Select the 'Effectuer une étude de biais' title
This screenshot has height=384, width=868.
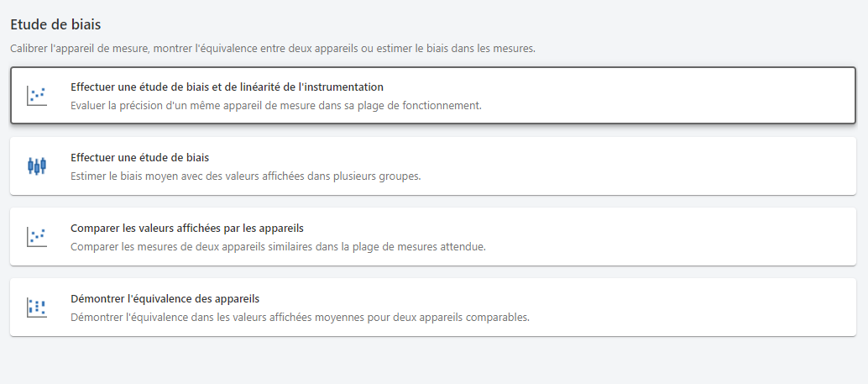139,157
